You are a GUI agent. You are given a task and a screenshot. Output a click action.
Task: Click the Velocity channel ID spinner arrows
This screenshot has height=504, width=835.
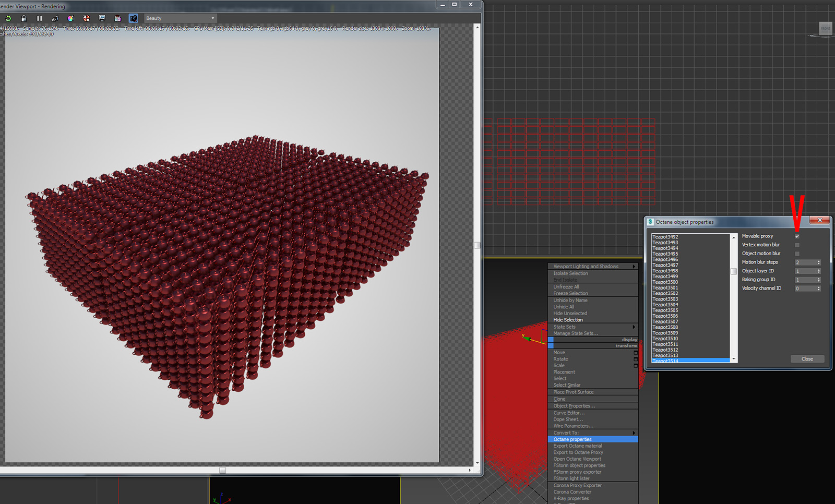819,289
